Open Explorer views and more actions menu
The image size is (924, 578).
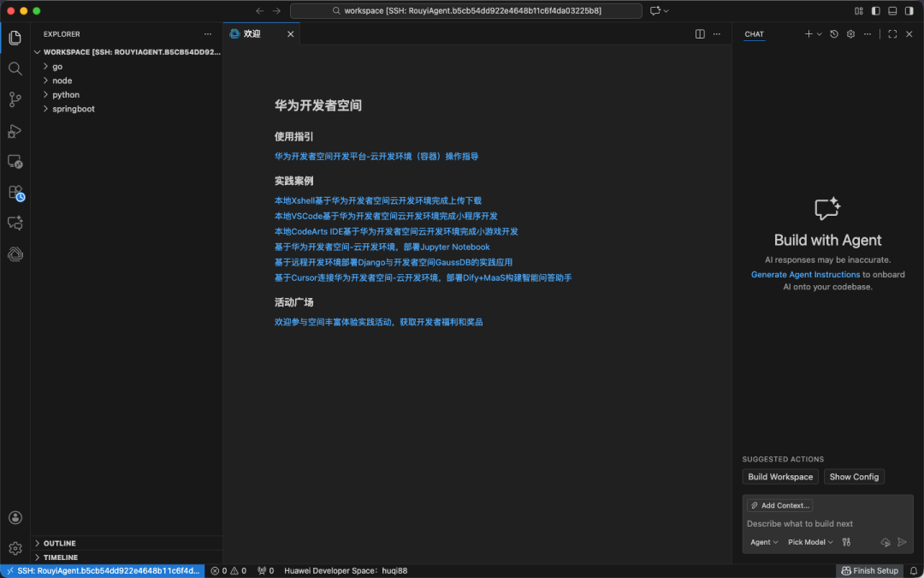[207, 34]
